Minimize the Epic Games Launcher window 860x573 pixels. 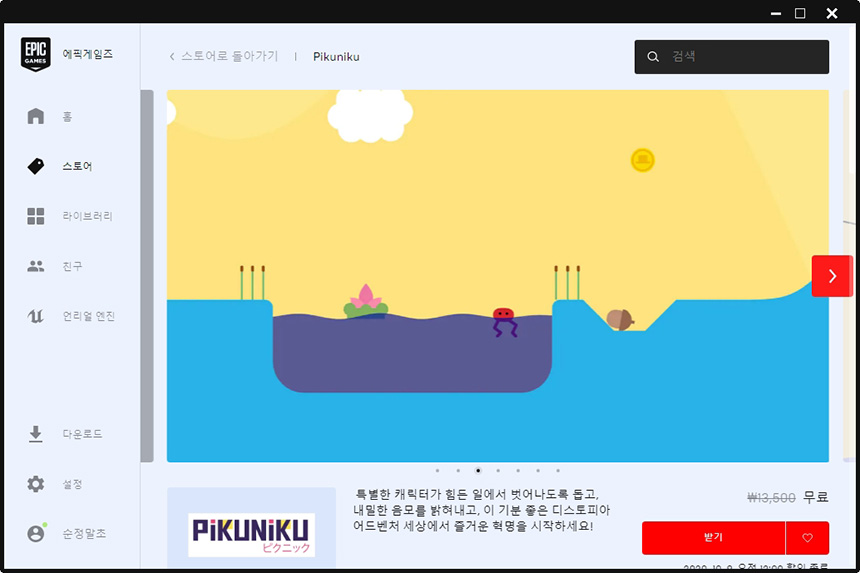776,13
